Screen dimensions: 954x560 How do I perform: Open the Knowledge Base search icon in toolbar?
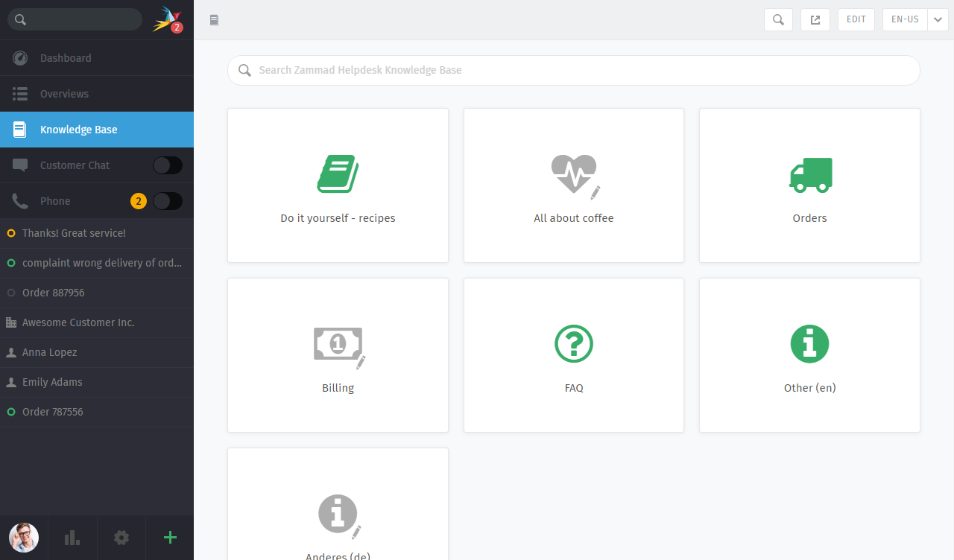pos(778,19)
